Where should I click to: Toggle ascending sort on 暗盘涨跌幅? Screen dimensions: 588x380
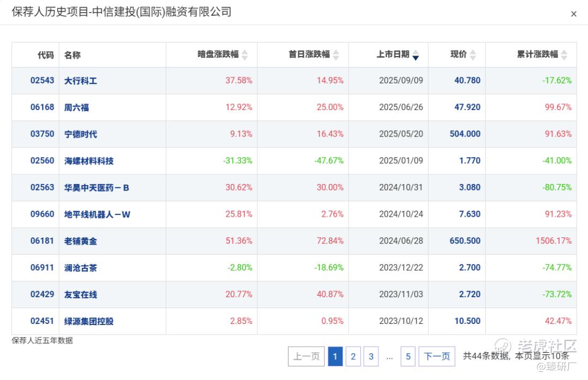244,52
